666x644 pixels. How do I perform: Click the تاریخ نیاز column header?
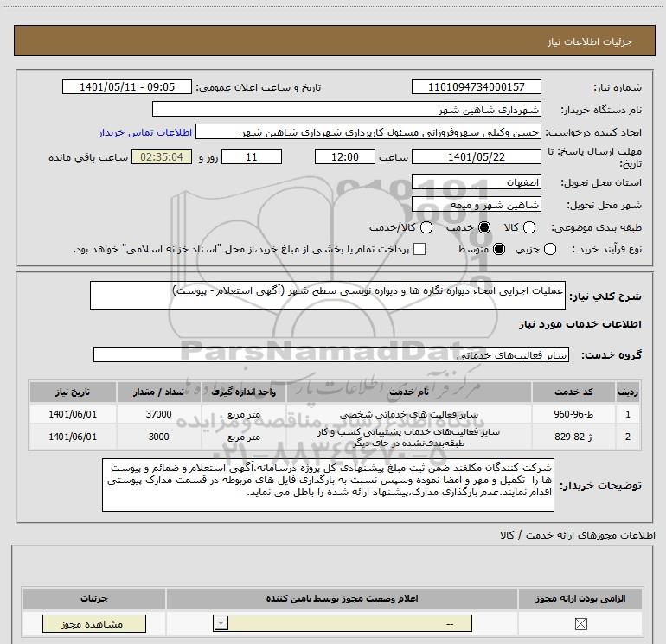73,392
